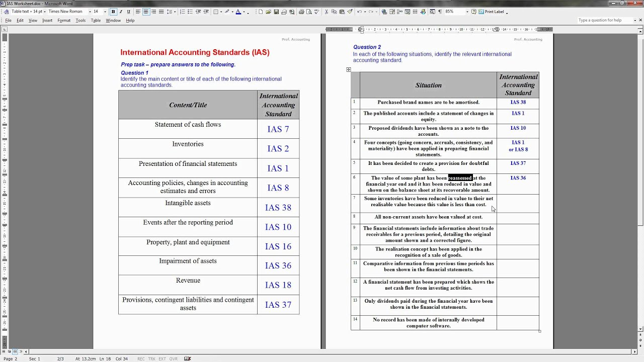Toggle OVR overtype mode in status bar
Screen dimensions: 644x362
[174, 359]
